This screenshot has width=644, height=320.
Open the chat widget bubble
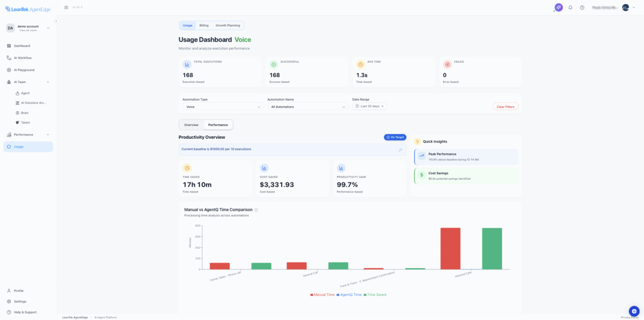[634, 311]
